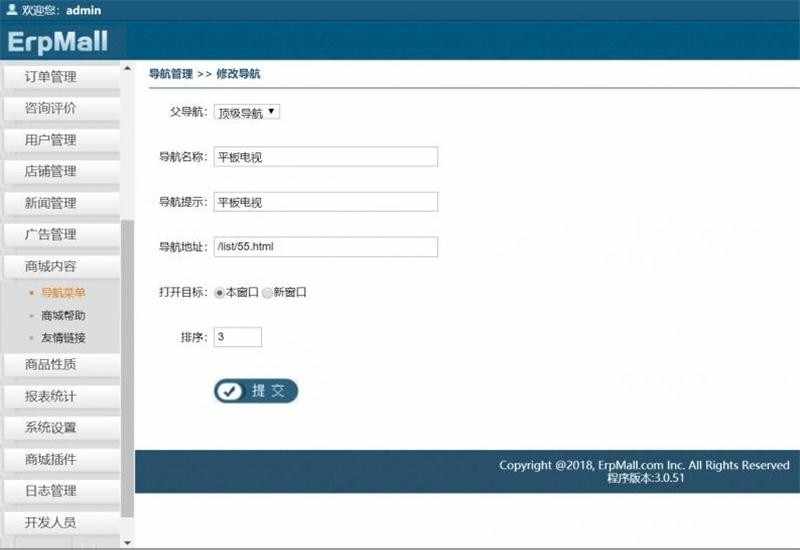
Task: Click the 导航管理 breadcrumb link
Action: point(171,74)
